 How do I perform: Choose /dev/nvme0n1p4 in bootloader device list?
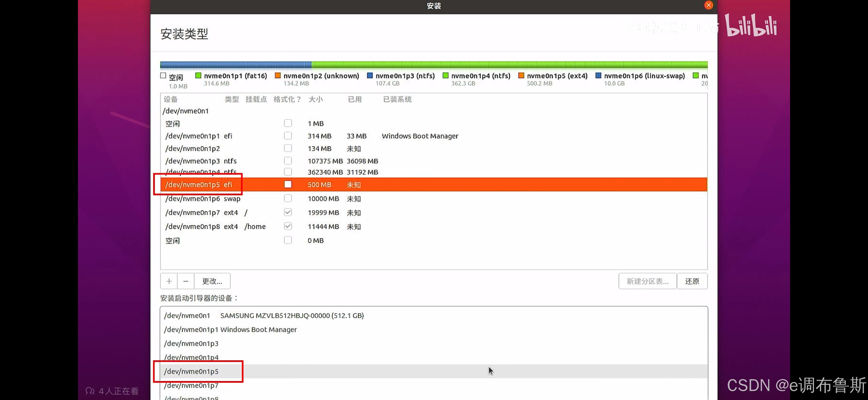(x=434, y=357)
